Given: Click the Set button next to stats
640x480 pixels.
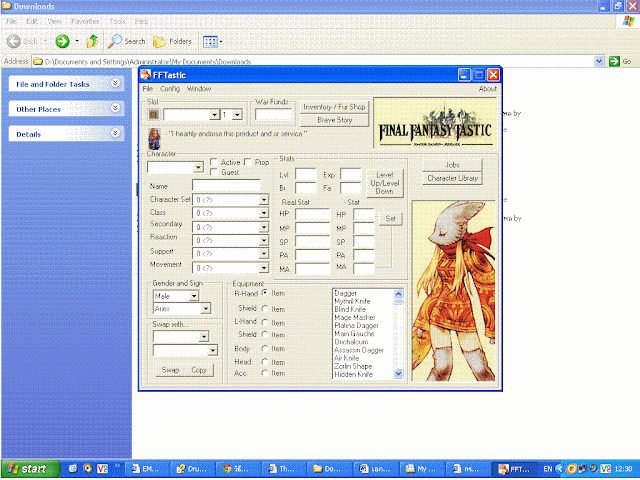Looking at the screenshot, I should [x=390, y=218].
